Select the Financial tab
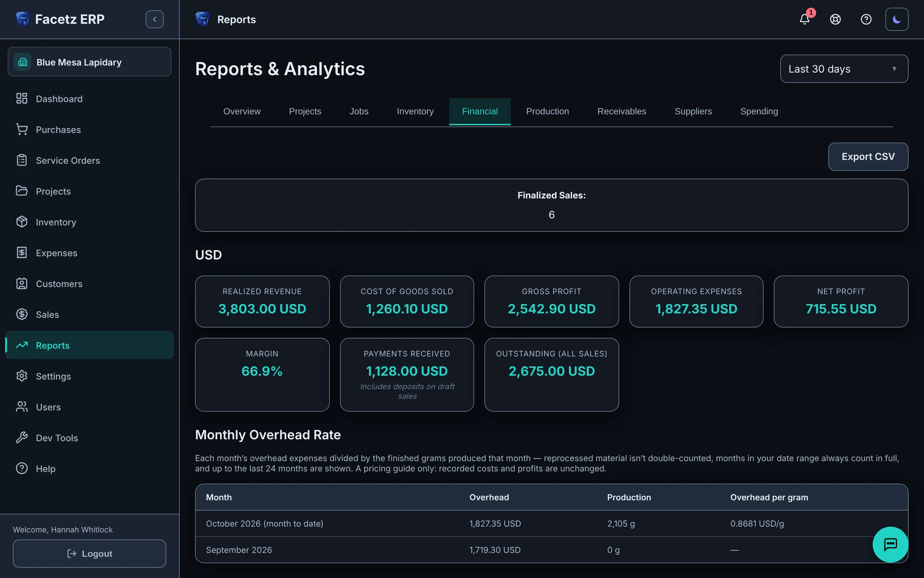 point(480,111)
